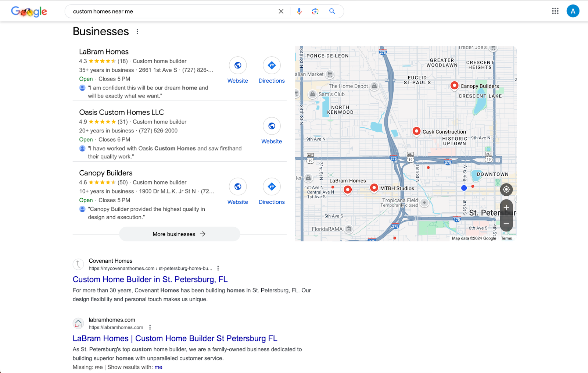Screen dimensions: 588x373
Task: Center map on my location button
Action: point(506,189)
